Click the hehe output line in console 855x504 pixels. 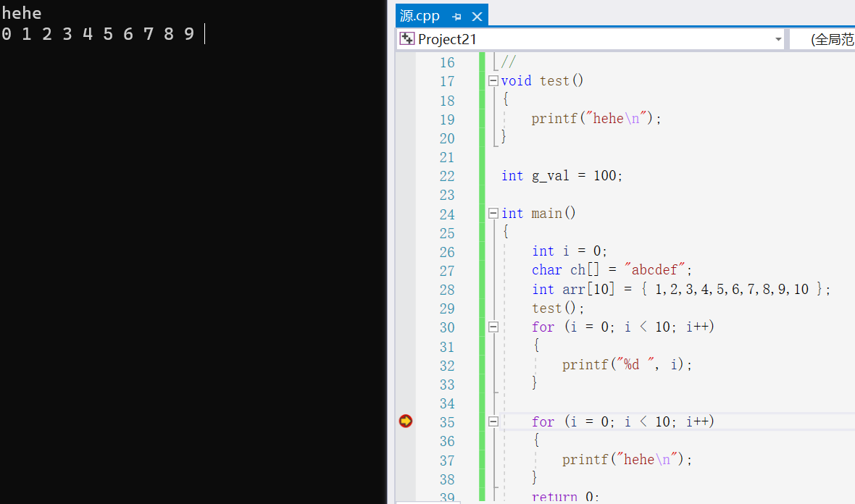[22, 13]
